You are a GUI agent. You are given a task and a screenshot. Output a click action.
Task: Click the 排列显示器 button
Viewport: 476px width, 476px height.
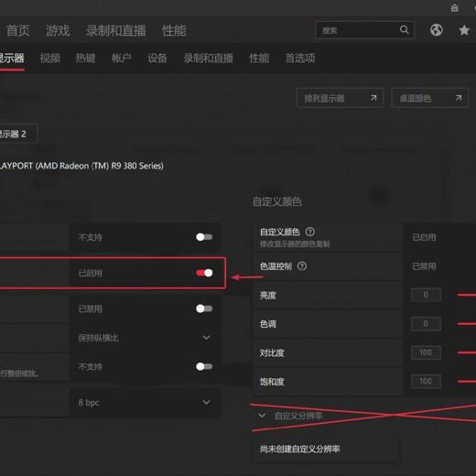[340, 98]
